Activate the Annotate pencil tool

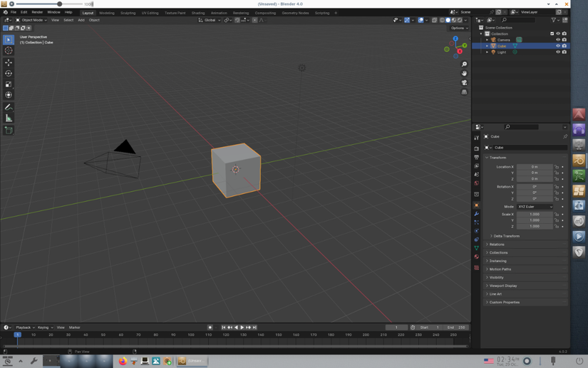[9, 107]
